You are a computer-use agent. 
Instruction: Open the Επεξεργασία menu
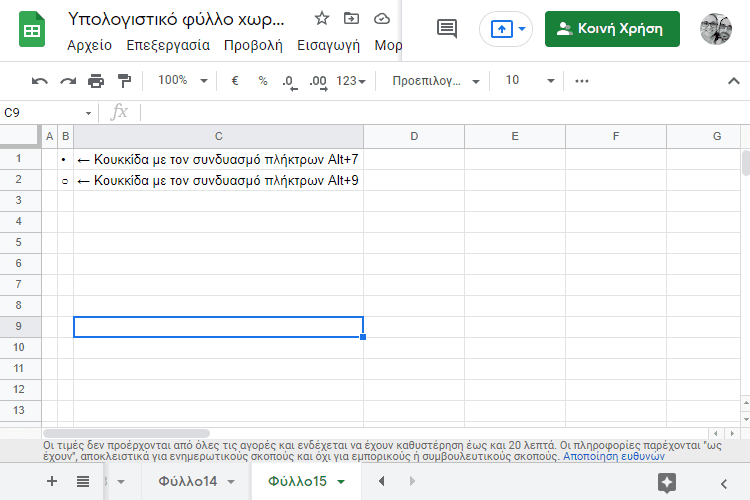click(x=168, y=45)
